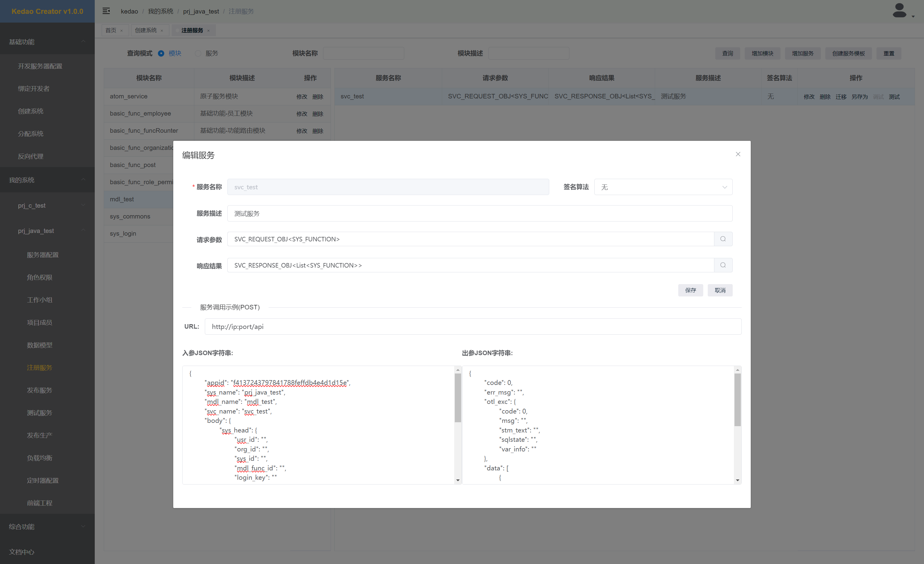Screen dimensions: 924x564
Task: Close the 创建系统 tab via x icon
Action: 162,31
